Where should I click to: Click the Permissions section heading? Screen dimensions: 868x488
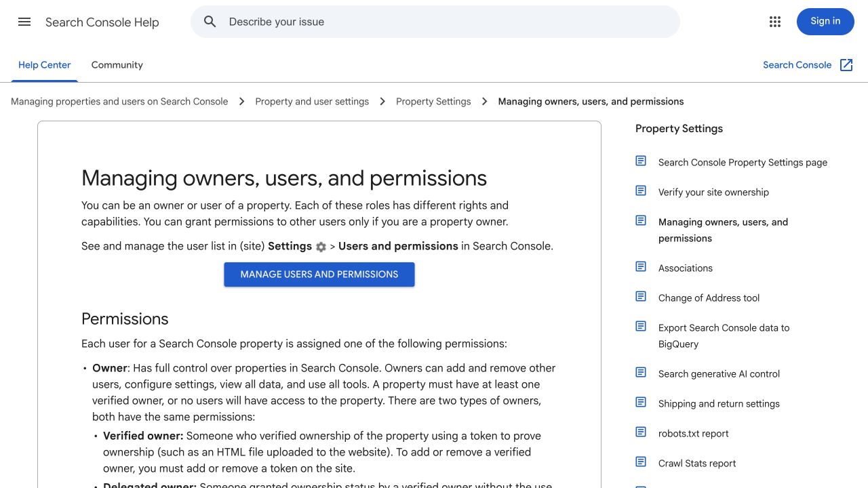125,319
